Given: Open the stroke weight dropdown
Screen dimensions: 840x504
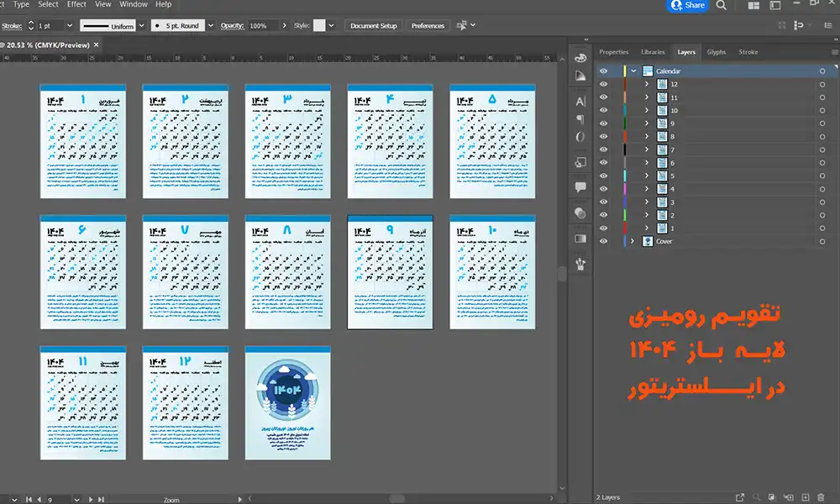Looking at the screenshot, I should pos(69,25).
